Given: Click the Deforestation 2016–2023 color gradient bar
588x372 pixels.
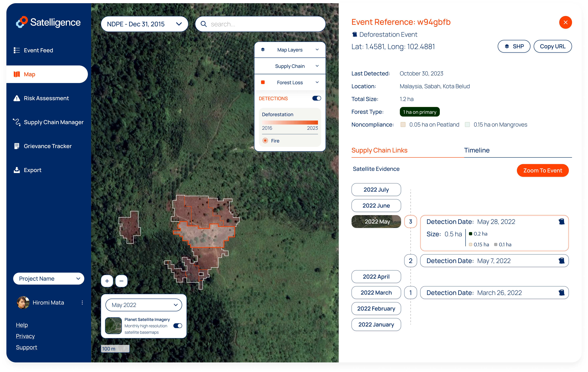Looking at the screenshot, I should [x=290, y=122].
